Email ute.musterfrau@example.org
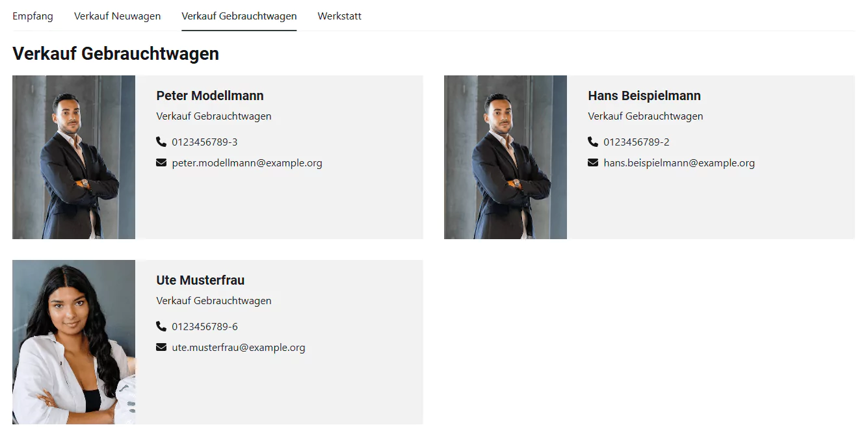The image size is (868, 438). point(239,348)
